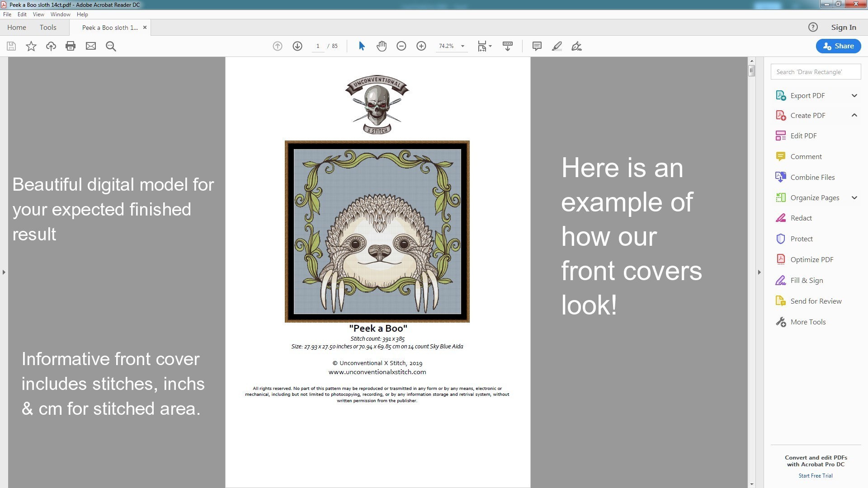868x488 pixels.
Task: Open the Help question mark icon
Action: [x=813, y=27]
